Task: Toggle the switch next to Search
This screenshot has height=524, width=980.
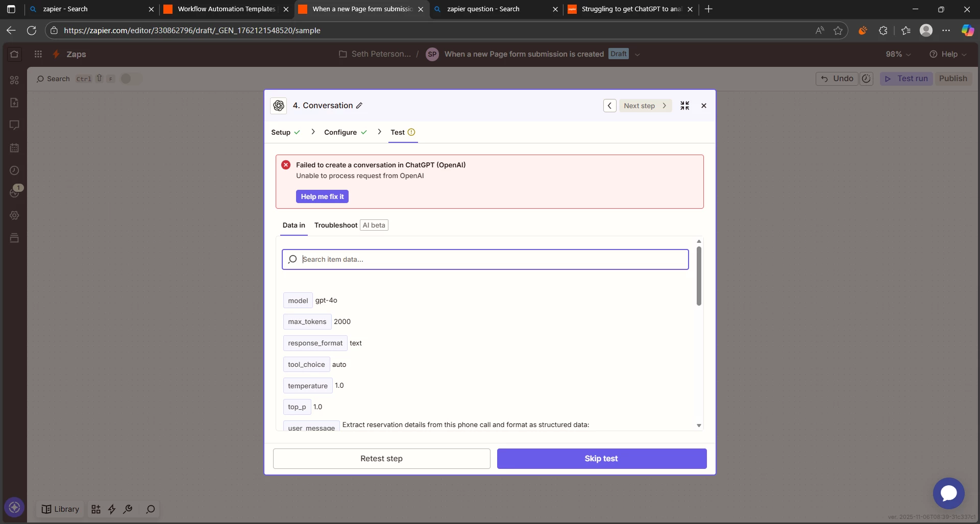Action: tap(131, 79)
